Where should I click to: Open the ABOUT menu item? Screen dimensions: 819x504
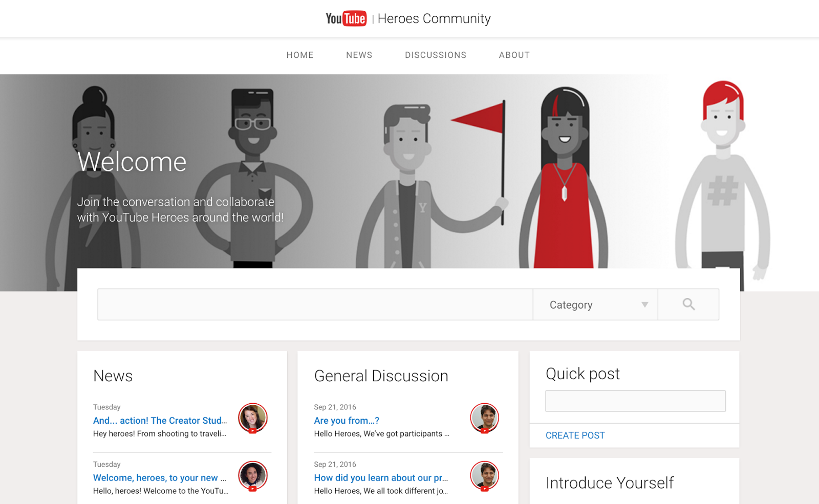pyautogui.click(x=514, y=55)
